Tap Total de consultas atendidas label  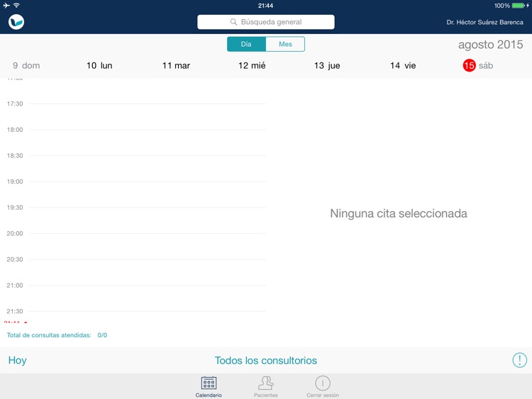[x=49, y=335]
